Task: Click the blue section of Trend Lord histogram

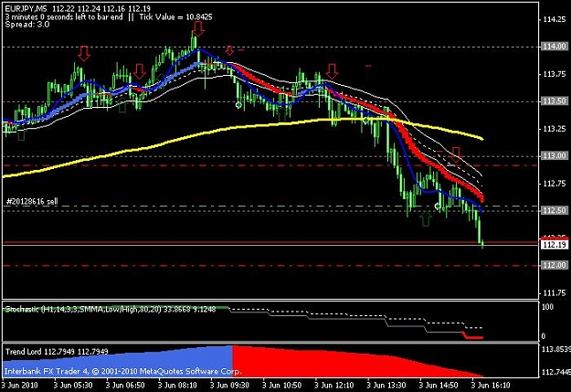Action: coord(145,363)
